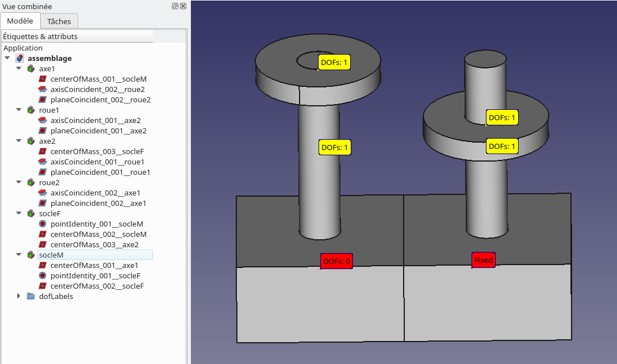The width and height of the screenshot is (617, 364).
Task: Click the pointIdentity_001__socleM constraint icon
Action: (43, 224)
